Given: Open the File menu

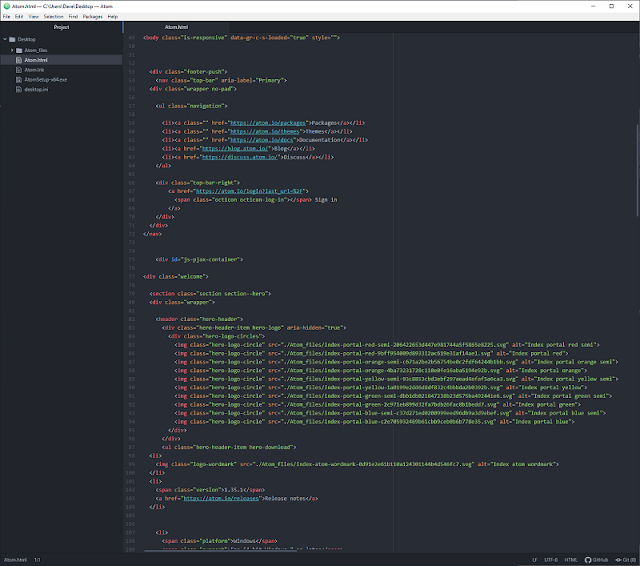Looking at the screenshot, I should 7,16.
